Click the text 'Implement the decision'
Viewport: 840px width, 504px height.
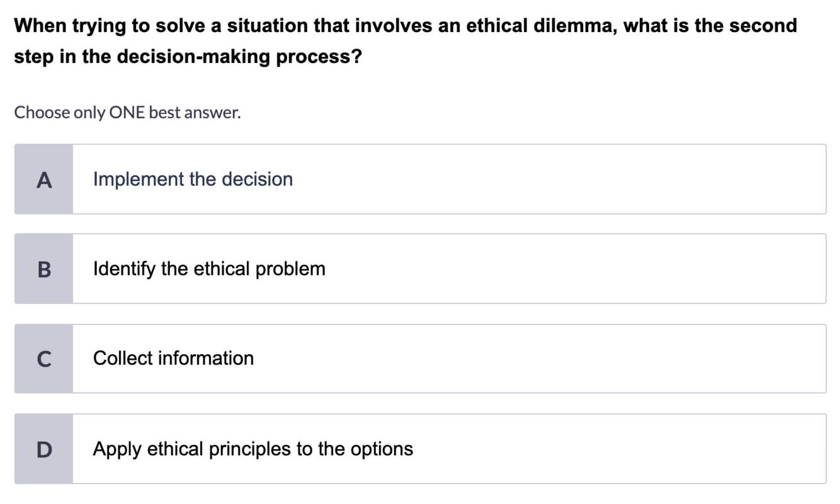click(193, 179)
